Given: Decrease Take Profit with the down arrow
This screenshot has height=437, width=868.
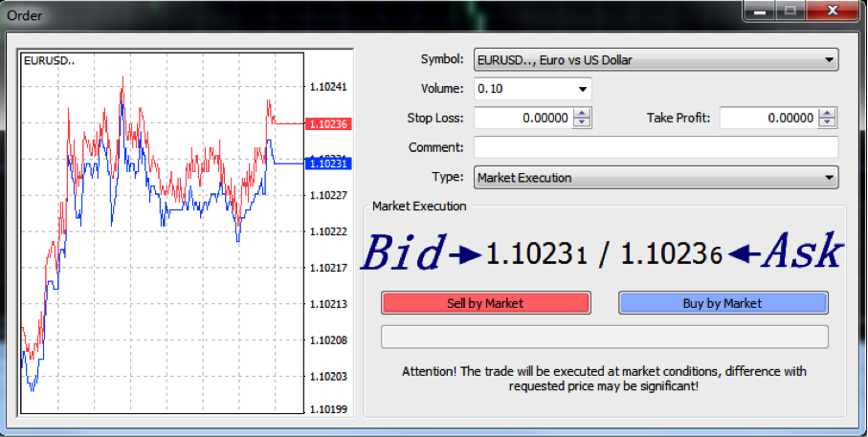Looking at the screenshot, I should point(828,123).
